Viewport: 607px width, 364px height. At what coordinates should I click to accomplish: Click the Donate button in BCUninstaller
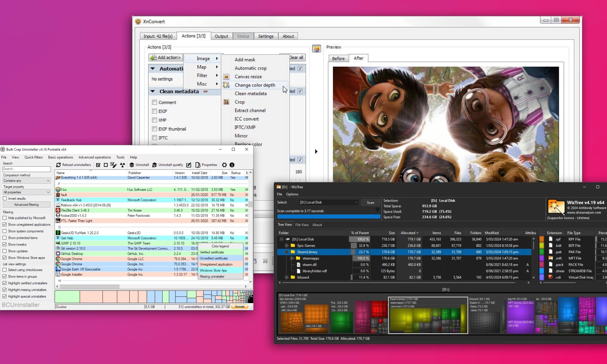tap(240, 307)
